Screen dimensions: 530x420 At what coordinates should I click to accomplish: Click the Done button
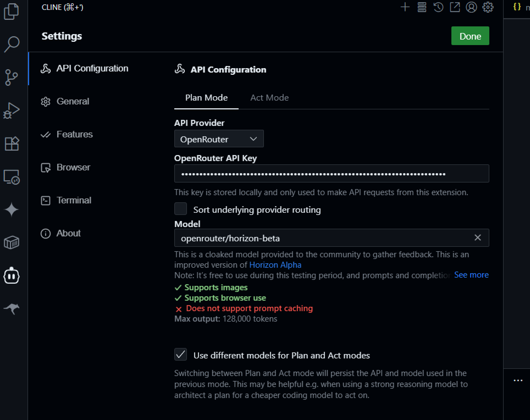(470, 36)
